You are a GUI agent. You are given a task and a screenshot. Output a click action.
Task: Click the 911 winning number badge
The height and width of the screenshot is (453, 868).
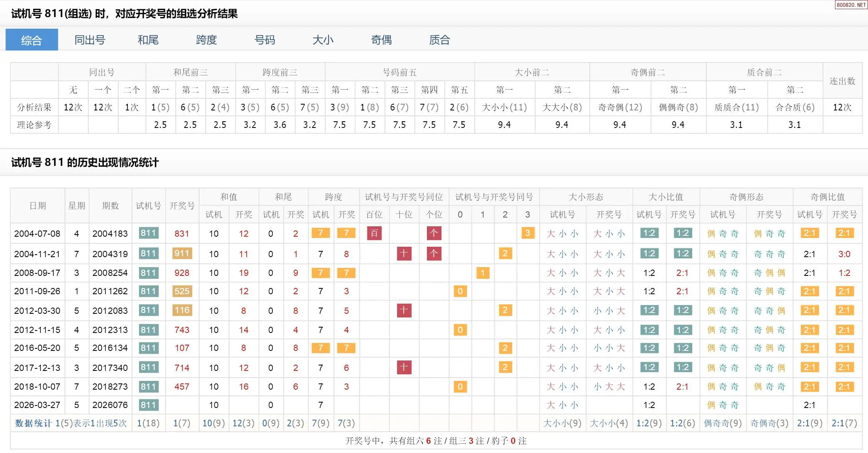(182, 253)
